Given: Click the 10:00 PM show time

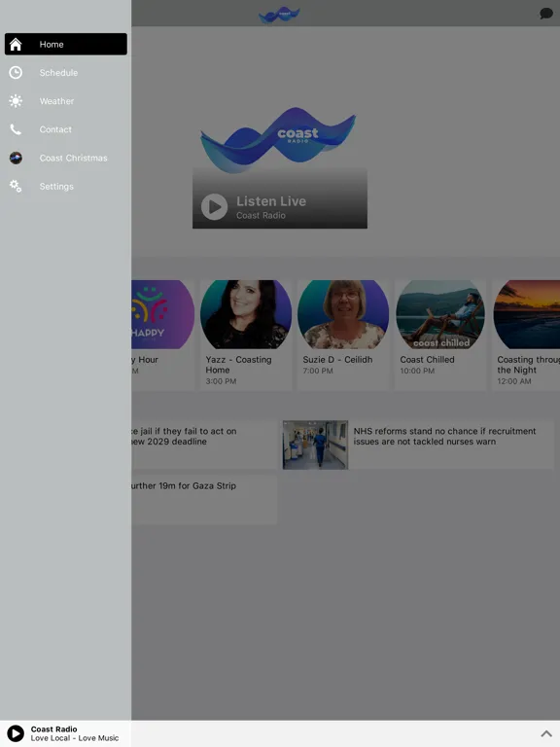Looking at the screenshot, I should click(417, 371).
